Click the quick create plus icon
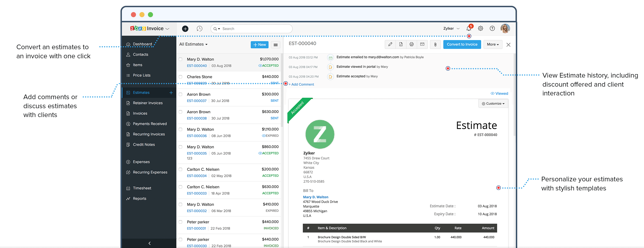This screenshot has height=248, width=644. 185,29
